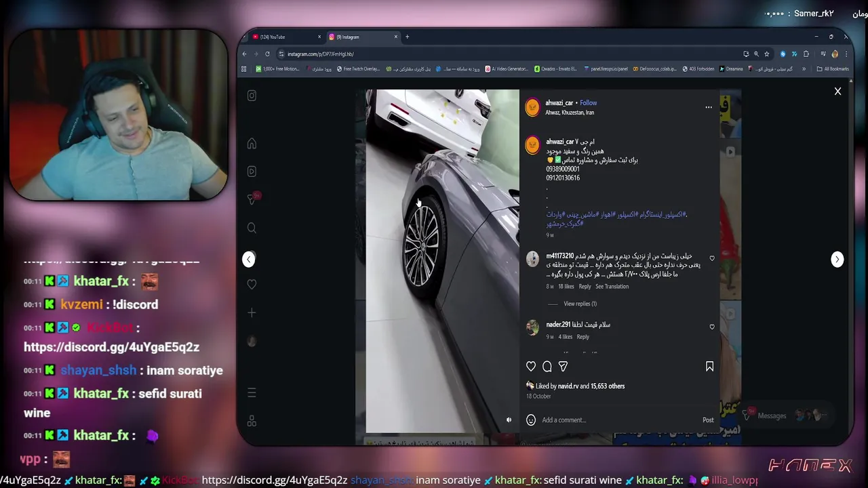Reply to the nader.291 comment
The image size is (868, 488).
pos(583,336)
